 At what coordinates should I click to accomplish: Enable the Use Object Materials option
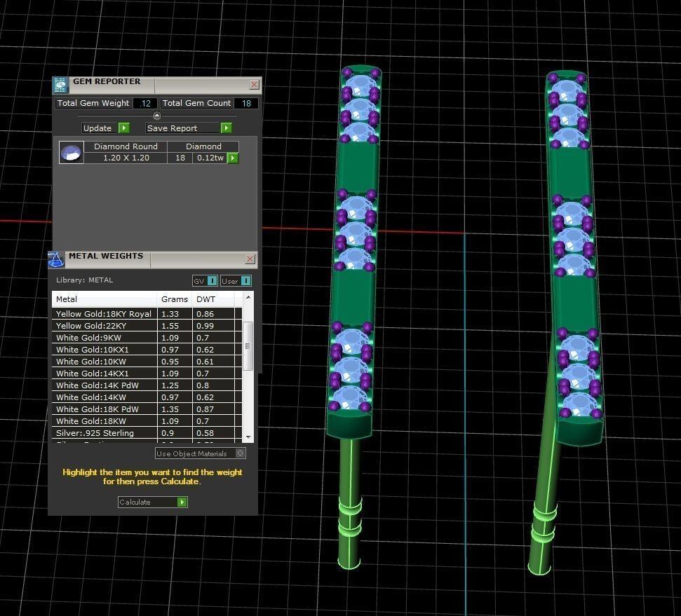(x=240, y=453)
